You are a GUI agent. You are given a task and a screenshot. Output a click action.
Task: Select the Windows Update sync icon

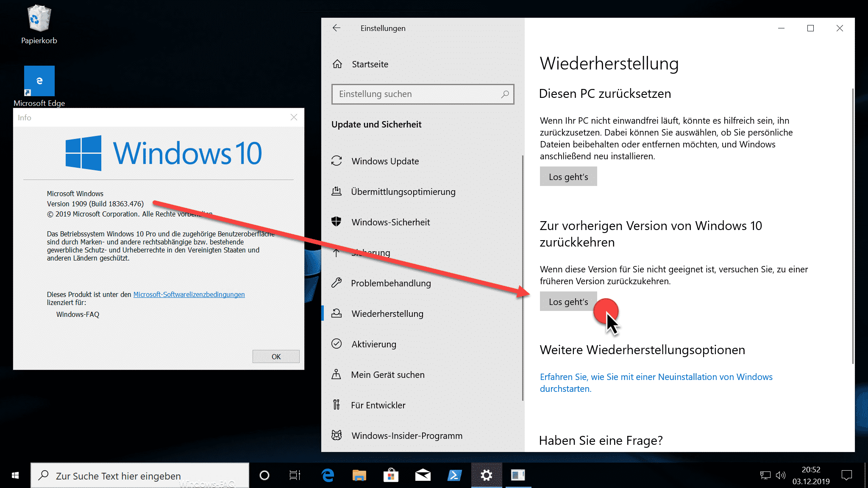point(337,161)
